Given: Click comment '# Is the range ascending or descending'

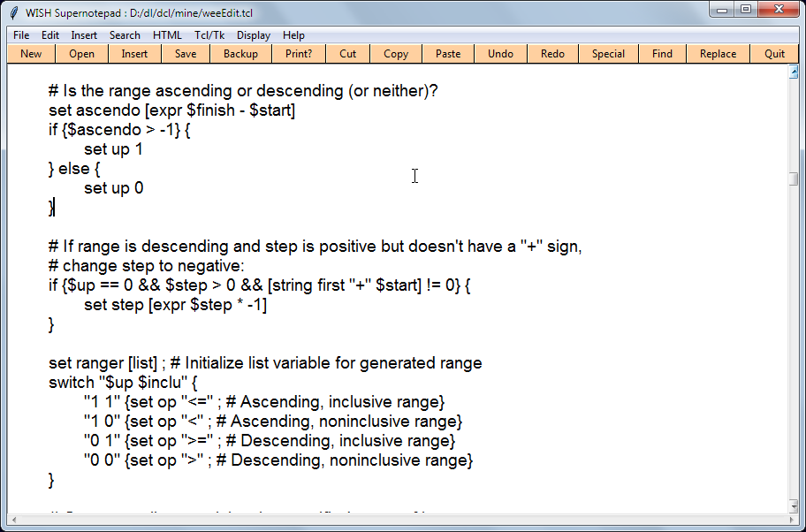Looking at the screenshot, I should pos(243,91).
